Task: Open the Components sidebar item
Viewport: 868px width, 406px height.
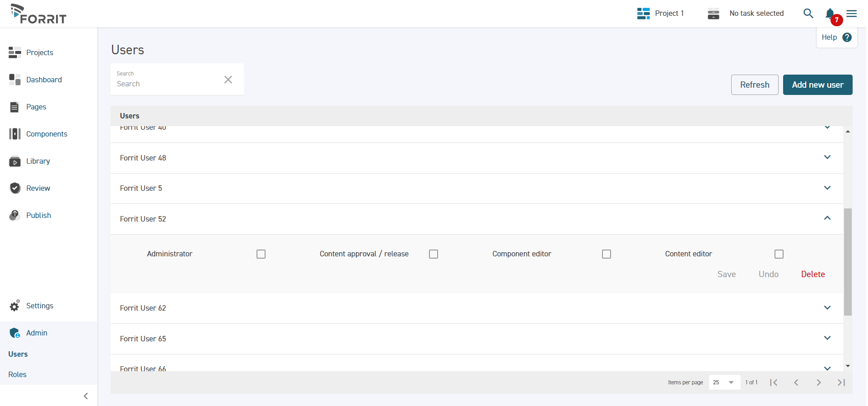Action: pyautogui.click(x=47, y=134)
